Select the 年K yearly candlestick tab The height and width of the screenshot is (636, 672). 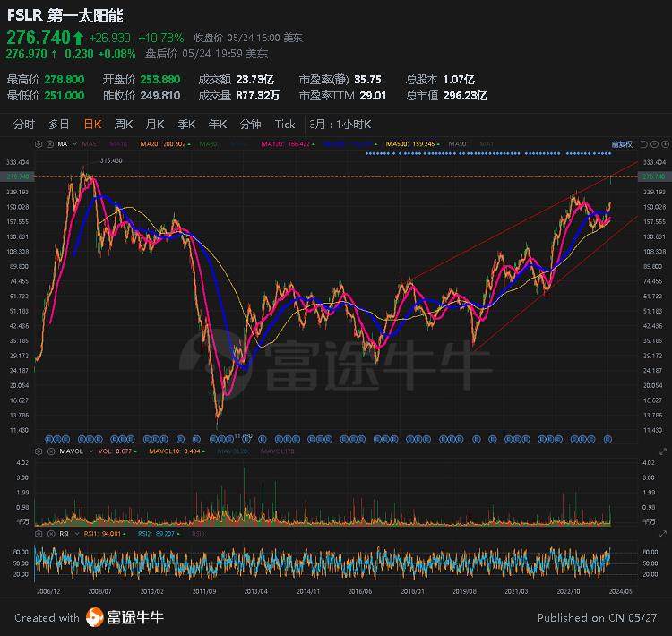point(218,125)
